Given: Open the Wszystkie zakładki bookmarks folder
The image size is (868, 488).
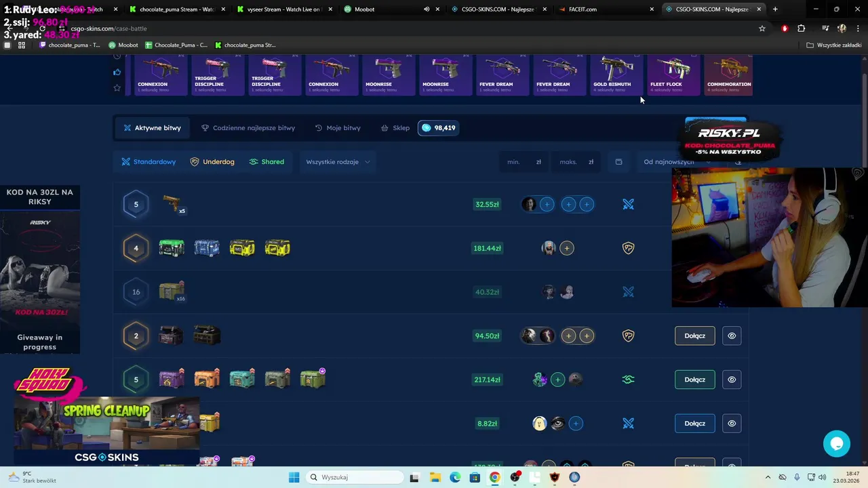Looking at the screenshot, I should 834,45.
